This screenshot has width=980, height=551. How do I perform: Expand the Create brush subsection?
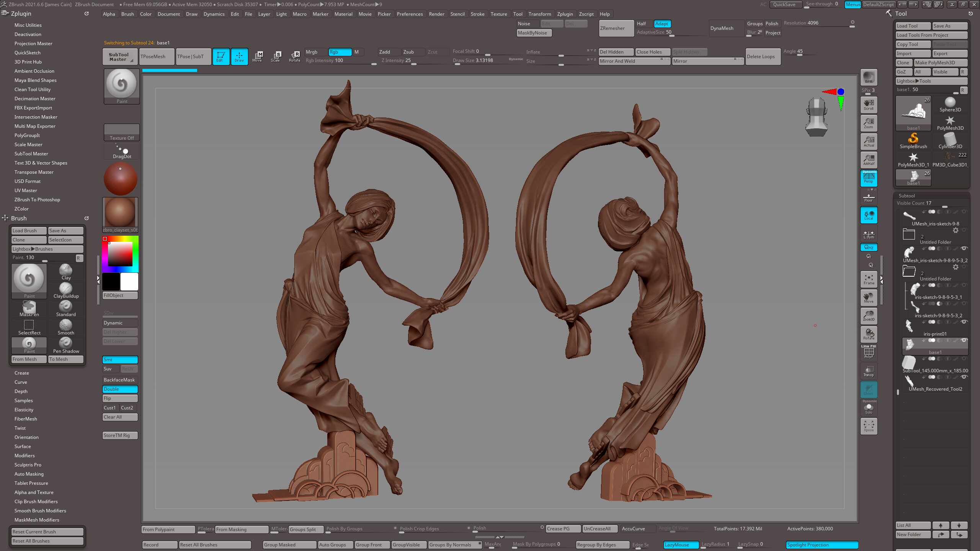(22, 373)
